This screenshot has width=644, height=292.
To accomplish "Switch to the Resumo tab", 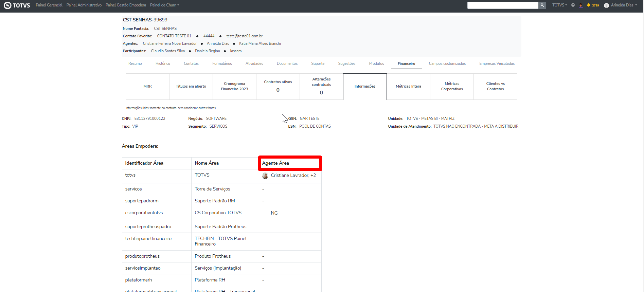I will click(135, 63).
